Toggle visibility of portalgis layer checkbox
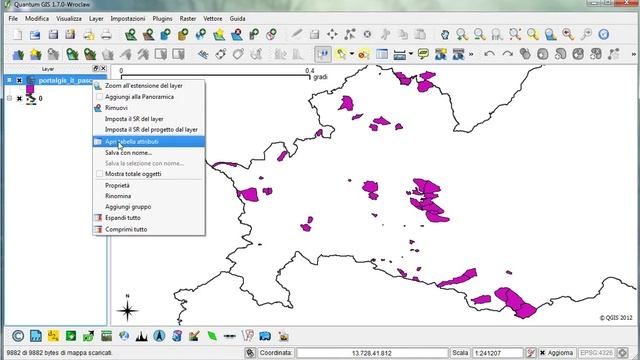This screenshot has height=360, width=640. 19,80
